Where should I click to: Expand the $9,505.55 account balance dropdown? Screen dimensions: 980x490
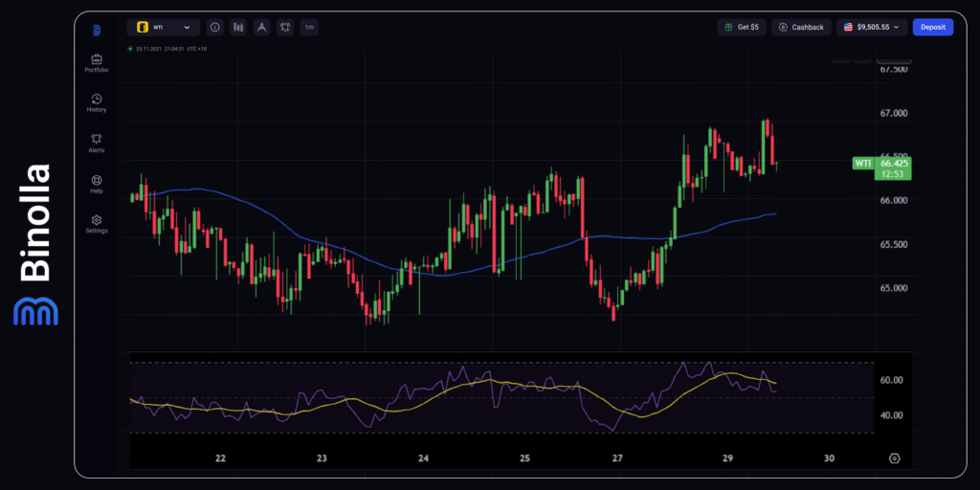[x=872, y=28]
